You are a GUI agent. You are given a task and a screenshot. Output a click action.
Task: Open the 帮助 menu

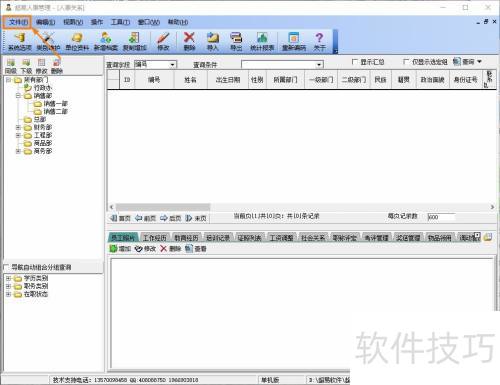tap(178, 22)
